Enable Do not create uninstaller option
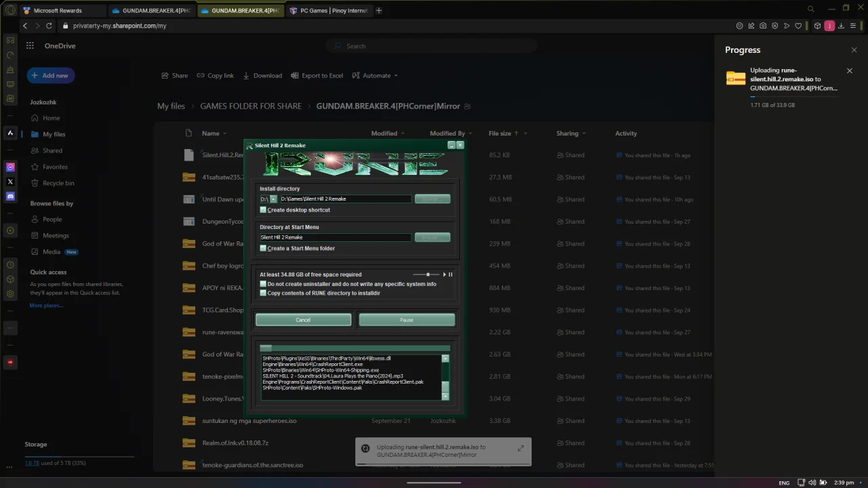 (x=263, y=284)
